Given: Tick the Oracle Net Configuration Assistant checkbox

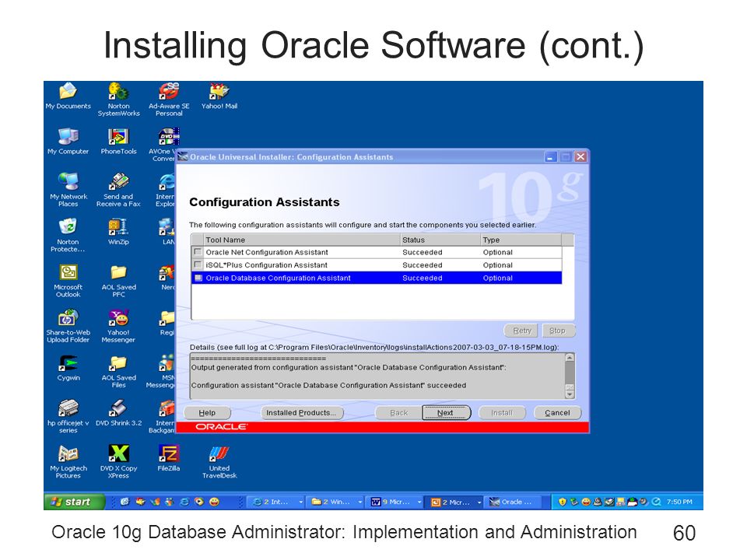Looking at the screenshot, I should 198,252.
